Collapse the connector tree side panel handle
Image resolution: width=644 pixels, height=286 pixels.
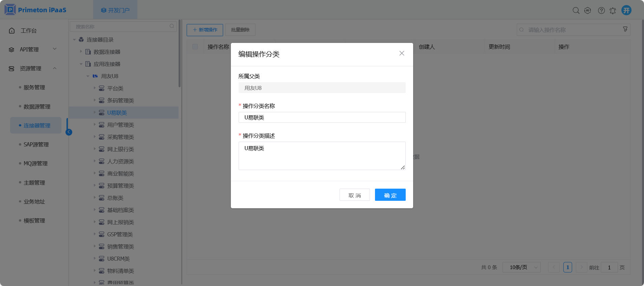point(69,132)
